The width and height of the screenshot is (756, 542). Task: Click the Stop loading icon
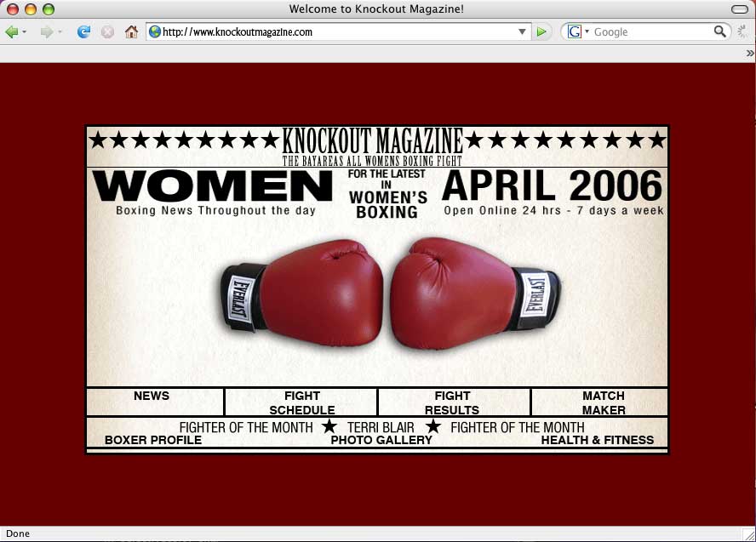(x=107, y=31)
